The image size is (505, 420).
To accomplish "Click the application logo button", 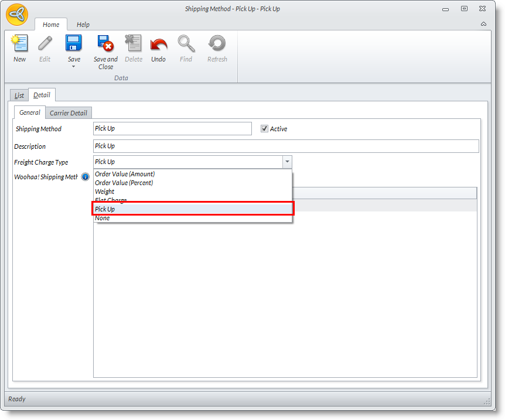I will 18,15.
